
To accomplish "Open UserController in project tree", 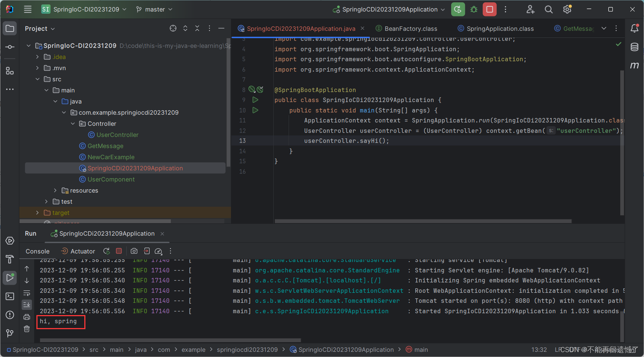I will (x=113, y=135).
